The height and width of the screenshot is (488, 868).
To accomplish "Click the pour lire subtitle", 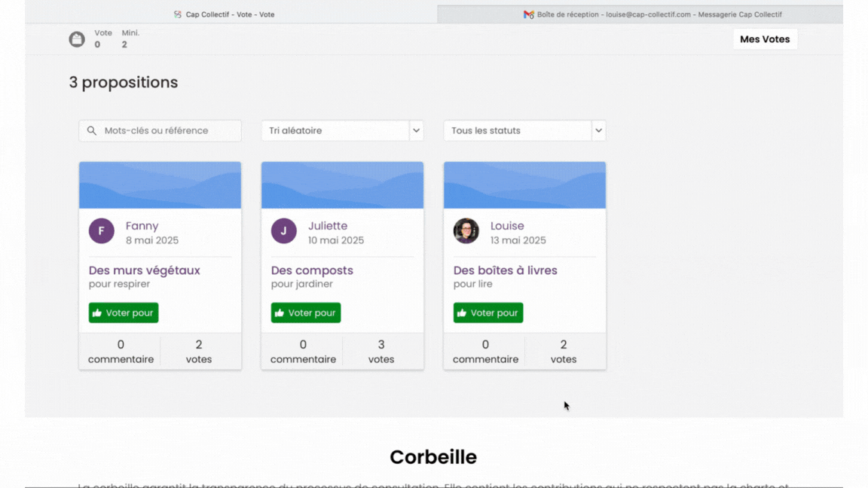I will (472, 284).
